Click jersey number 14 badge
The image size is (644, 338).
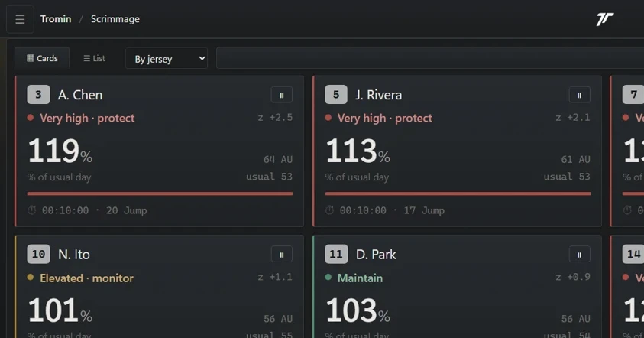(633, 254)
